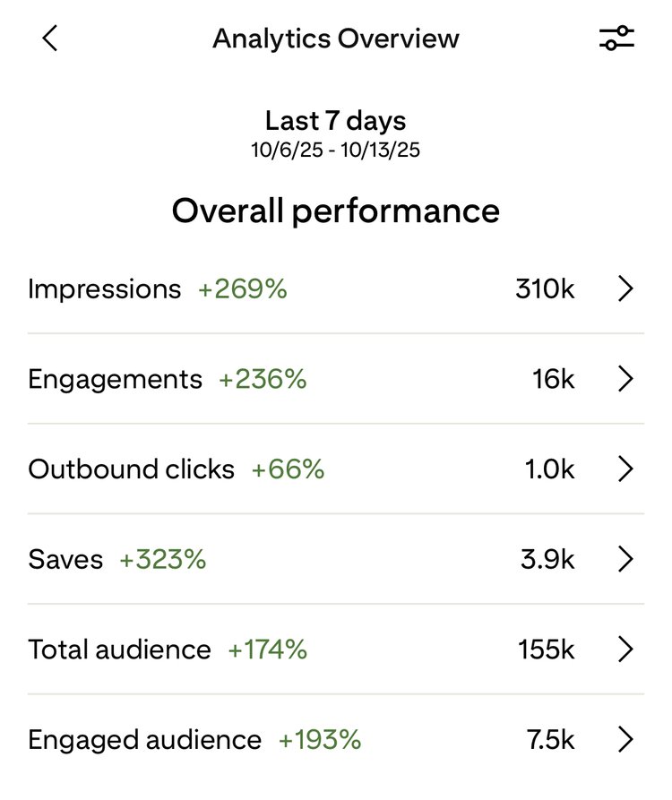Tap the chevron beside Saves
The image size is (672, 800).
[x=625, y=560]
